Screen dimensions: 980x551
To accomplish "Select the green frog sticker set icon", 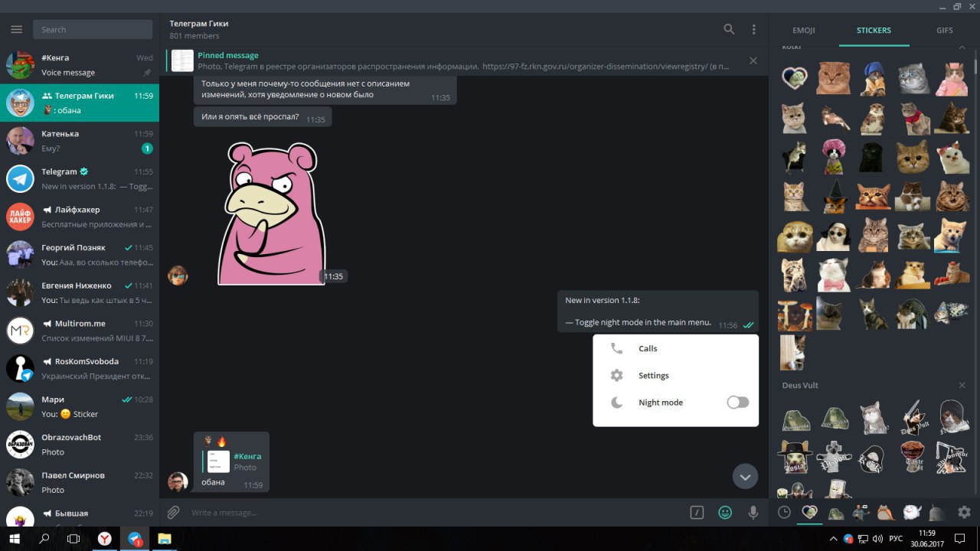I will [x=835, y=513].
